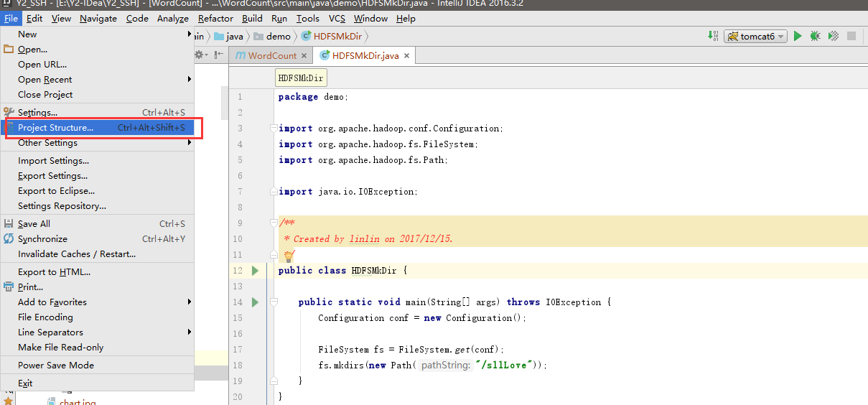Switch to the WordCount editor tab
The height and width of the screenshot is (405, 868).
[272, 55]
